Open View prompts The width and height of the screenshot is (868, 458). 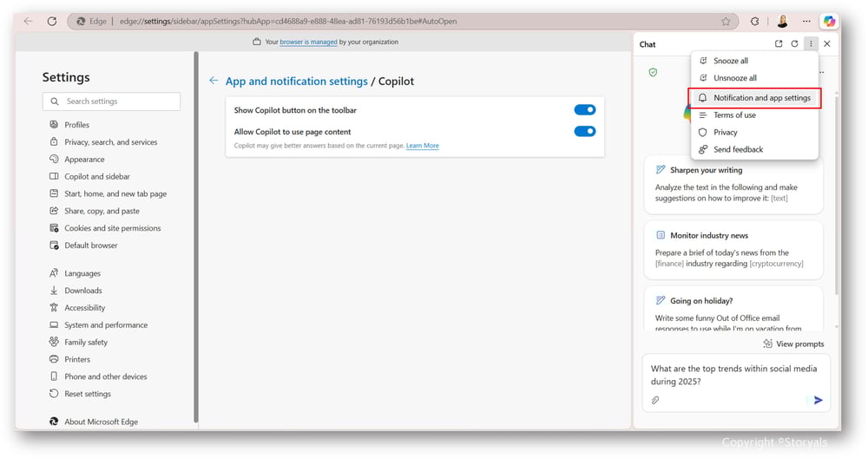793,344
